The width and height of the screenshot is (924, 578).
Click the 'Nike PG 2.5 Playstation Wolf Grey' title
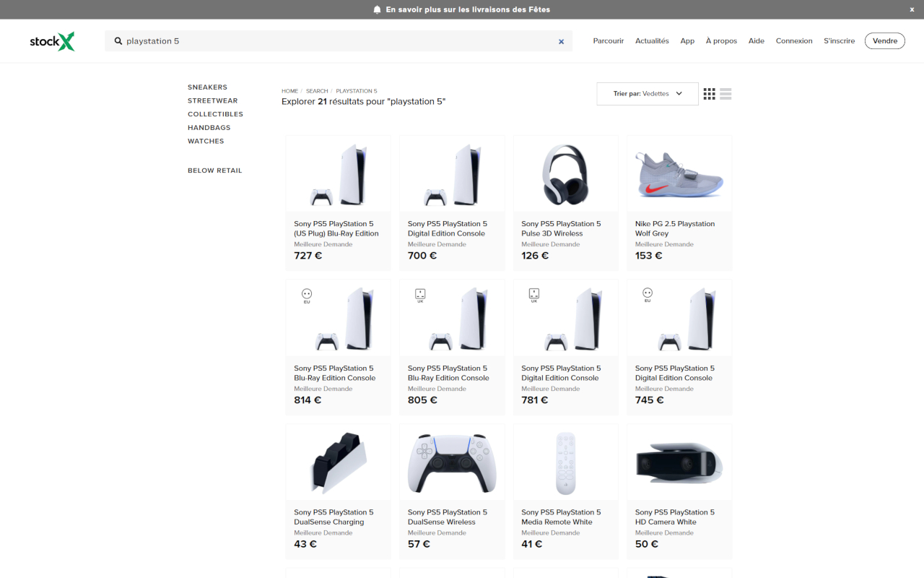coord(675,229)
